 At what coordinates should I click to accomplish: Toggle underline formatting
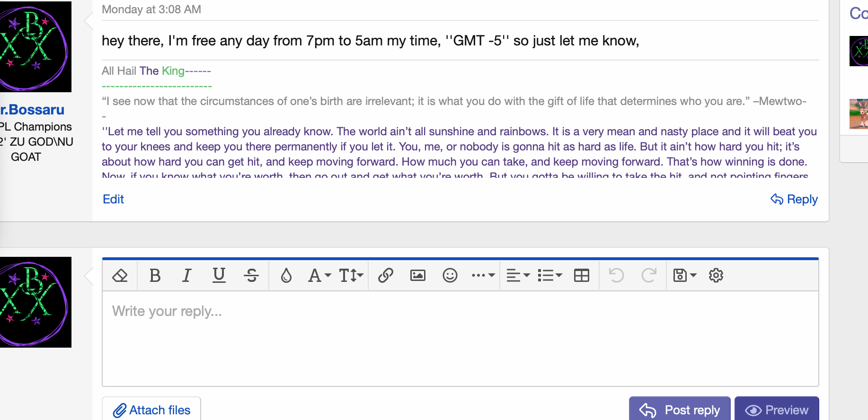(219, 275)
